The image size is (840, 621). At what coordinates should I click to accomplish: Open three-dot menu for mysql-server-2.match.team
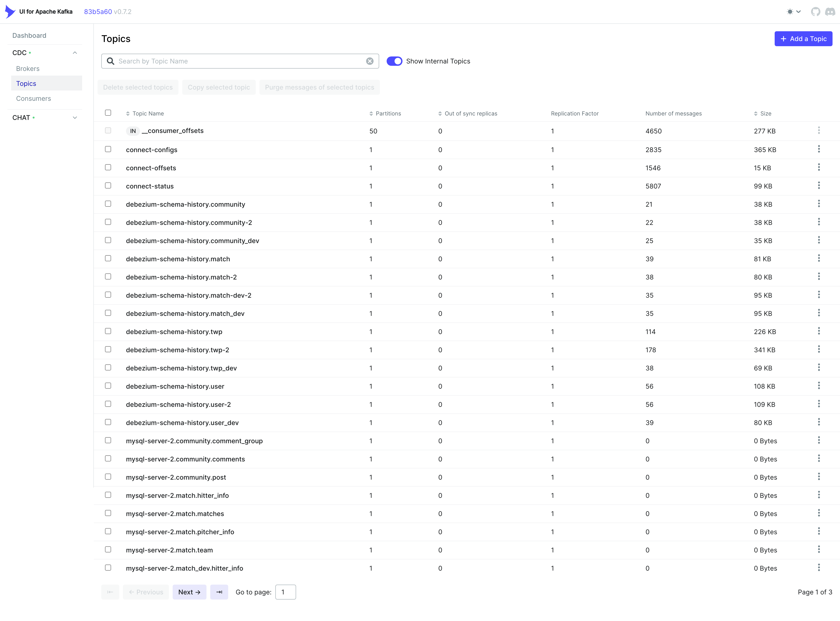(819, 550)
